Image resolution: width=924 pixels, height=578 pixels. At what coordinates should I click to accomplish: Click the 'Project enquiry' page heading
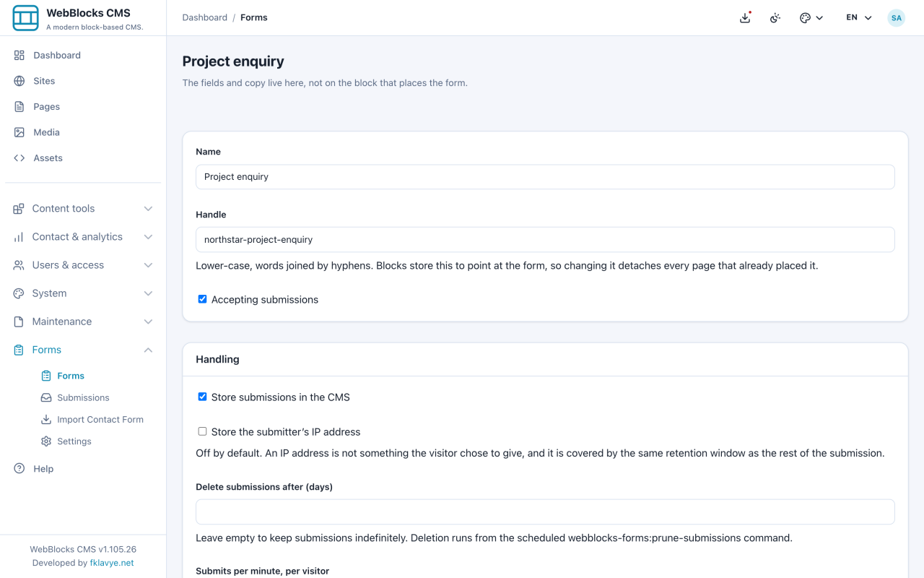233,61
